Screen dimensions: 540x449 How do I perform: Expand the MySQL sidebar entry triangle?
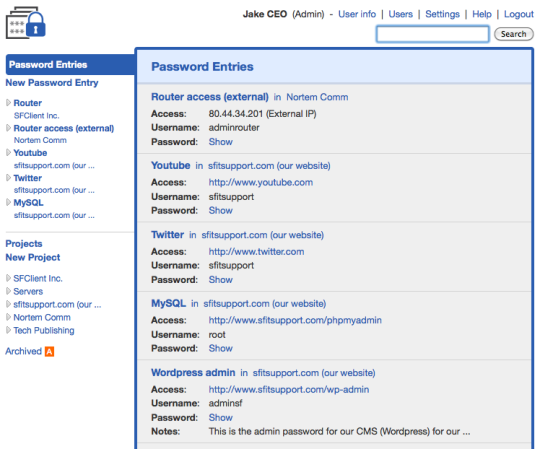click(8, 202)
